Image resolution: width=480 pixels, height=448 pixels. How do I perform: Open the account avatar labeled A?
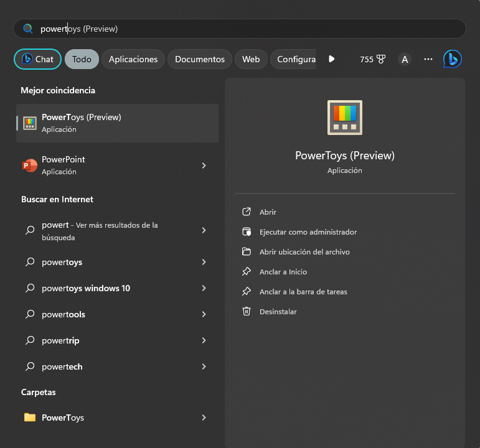point(405,59)
